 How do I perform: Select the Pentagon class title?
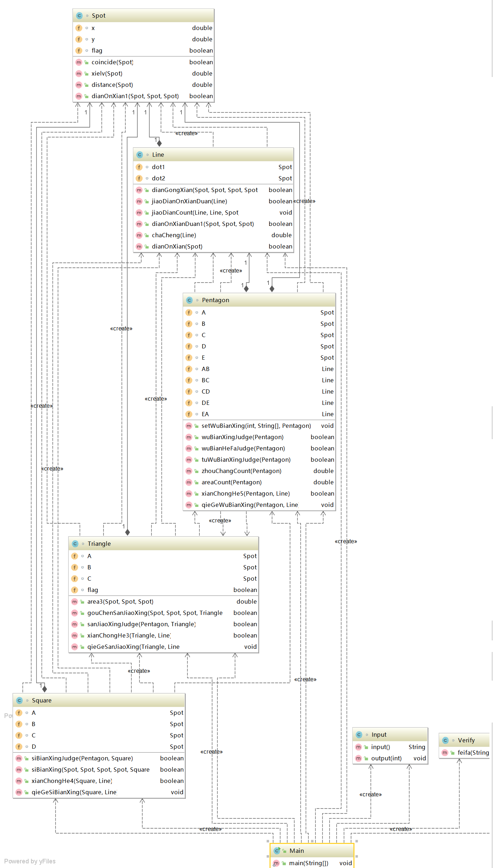click(215, 300)
